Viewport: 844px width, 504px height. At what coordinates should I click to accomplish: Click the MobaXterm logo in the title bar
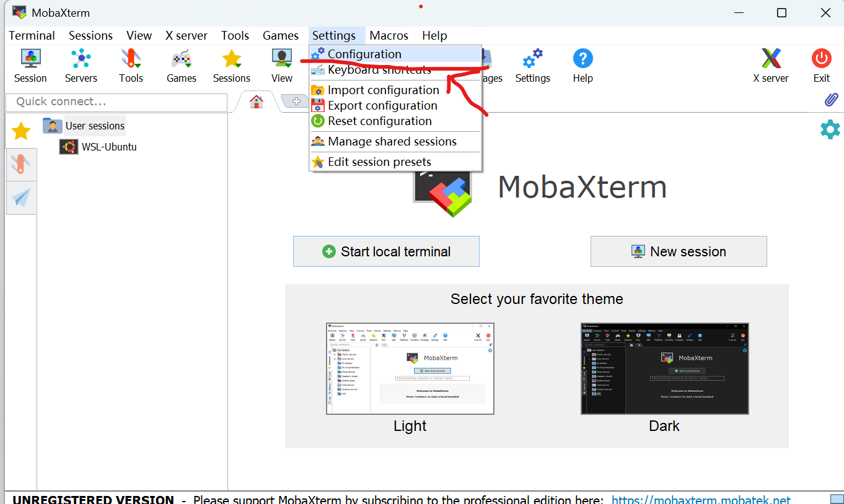pos(19,12)
